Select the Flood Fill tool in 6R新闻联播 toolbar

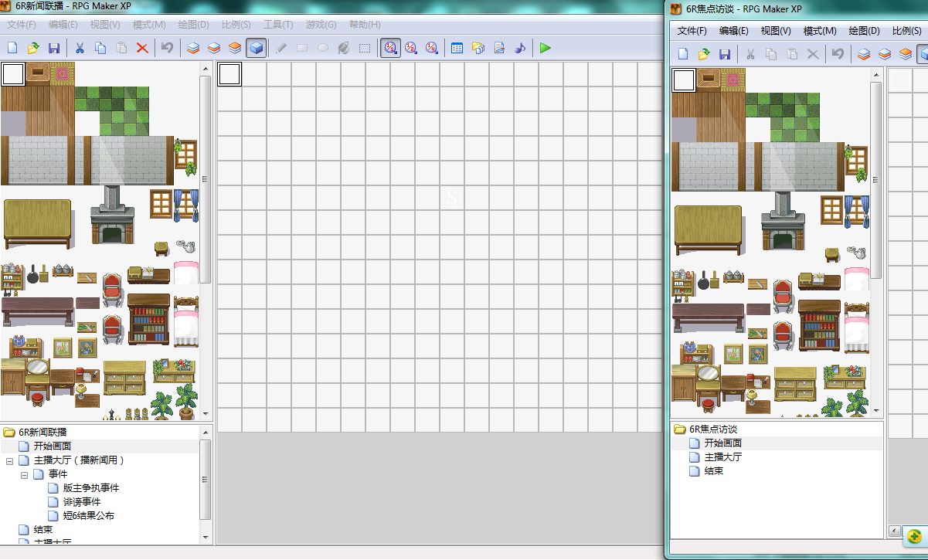(344, 48)
